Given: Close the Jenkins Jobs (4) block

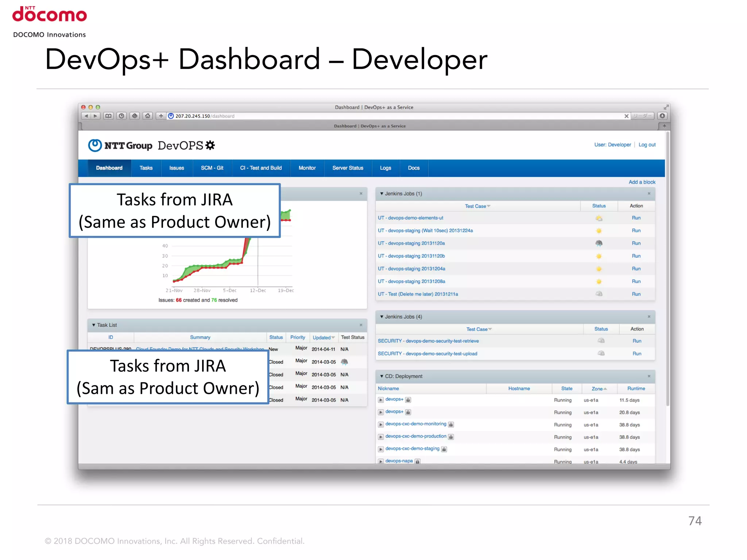Looking at the screenshot, I should [x=649, y=316].
